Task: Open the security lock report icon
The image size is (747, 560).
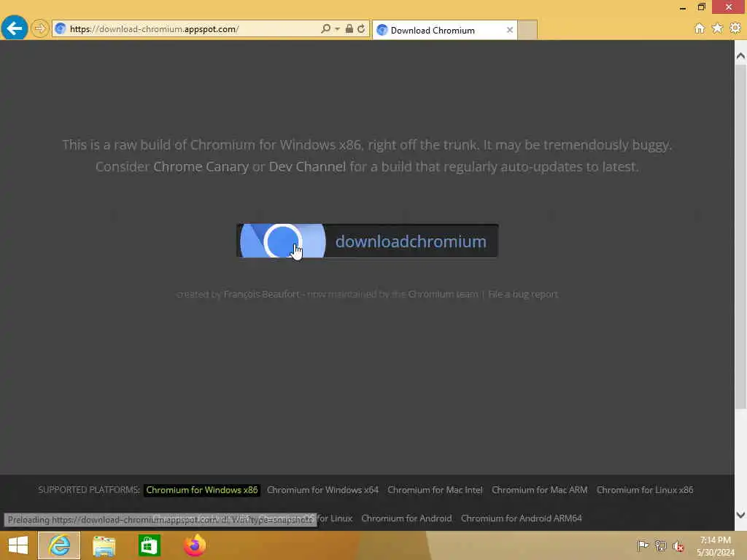Action: [349, 28]
